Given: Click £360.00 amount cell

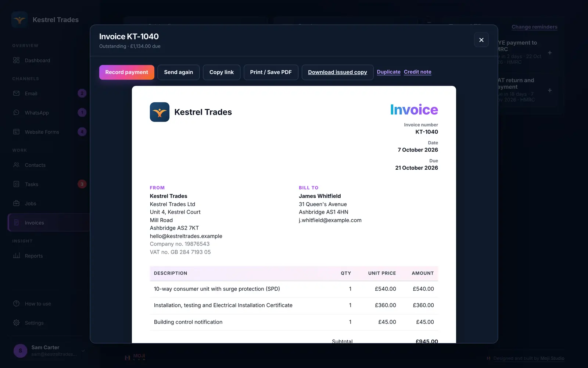Looking at the screenshot, I should (x=423, y=305).
